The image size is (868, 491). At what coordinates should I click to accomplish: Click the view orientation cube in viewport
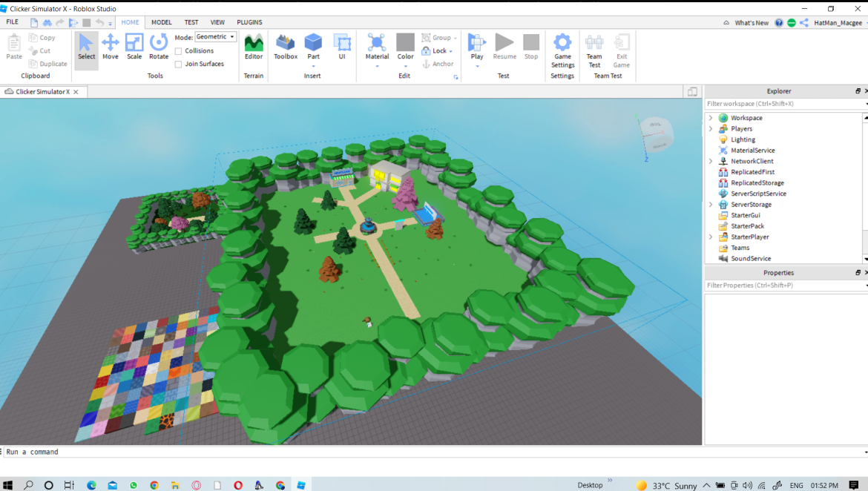(656, 134)
